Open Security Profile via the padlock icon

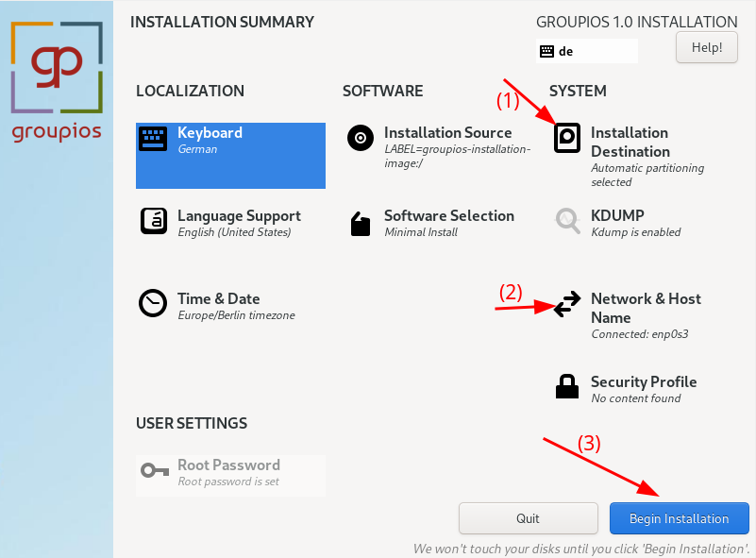(x=567, y=387)
